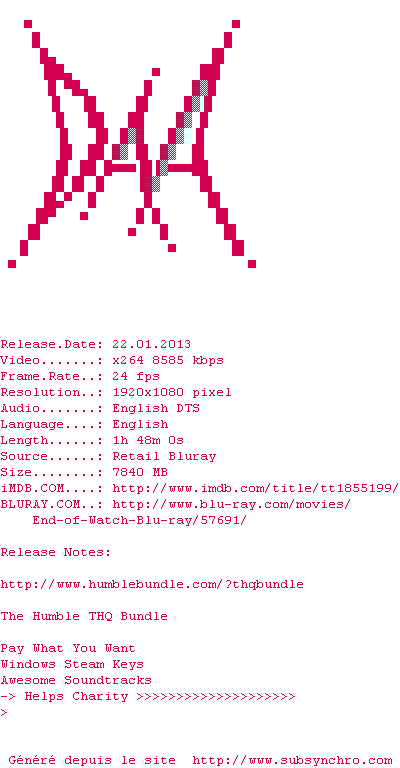This screenshot has height=768, width=400.
Task: Open the humblebundle.com thqbundle link
Action: coord(152,584)
